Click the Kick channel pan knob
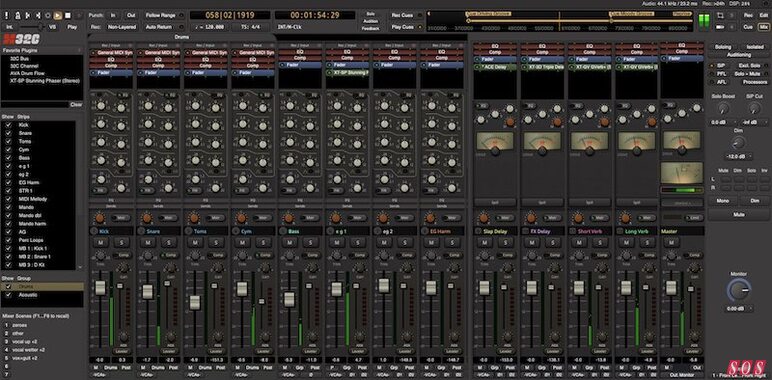The image size is (772, 380). click(99, 218)
